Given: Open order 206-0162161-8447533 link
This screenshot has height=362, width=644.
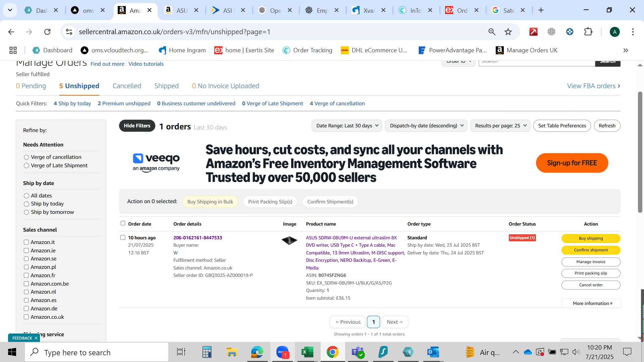Looking at the screenshot, I should [x=198, y=238].
